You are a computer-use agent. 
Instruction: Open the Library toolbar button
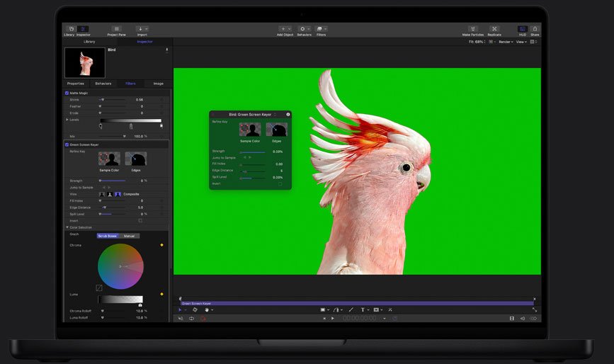coord(71,29)
